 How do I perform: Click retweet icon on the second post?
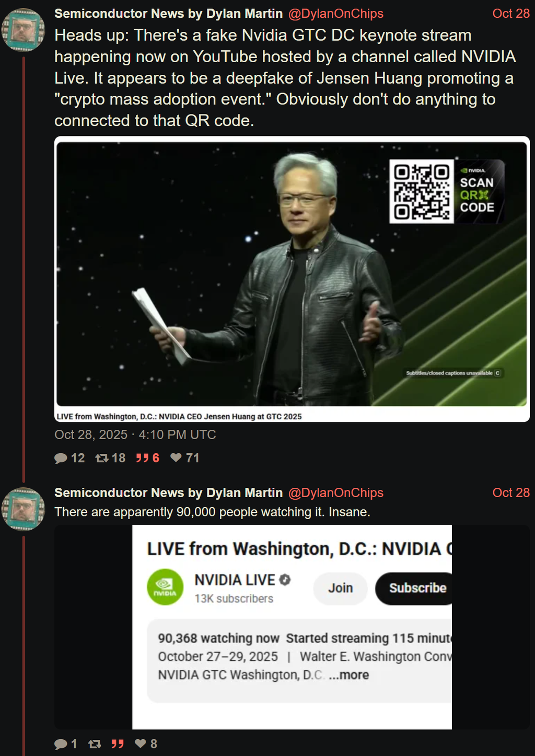(95, 744)
